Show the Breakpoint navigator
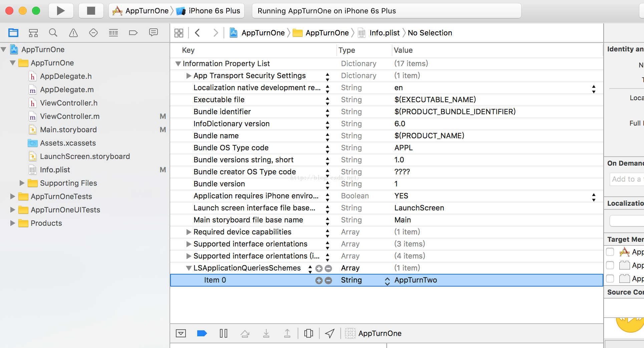Screen dimensions: 644x348 click(x=133, y=33)
